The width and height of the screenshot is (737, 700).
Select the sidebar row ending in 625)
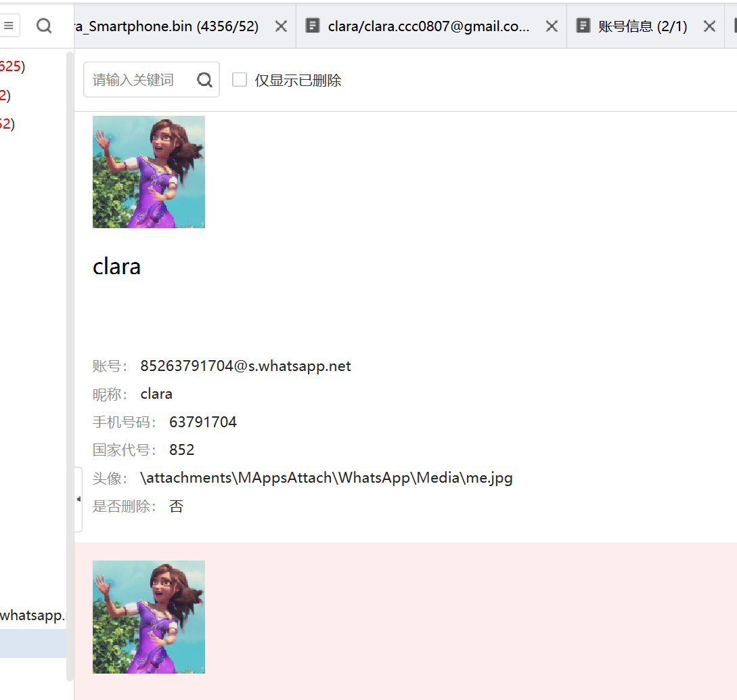tap(13, 66)
